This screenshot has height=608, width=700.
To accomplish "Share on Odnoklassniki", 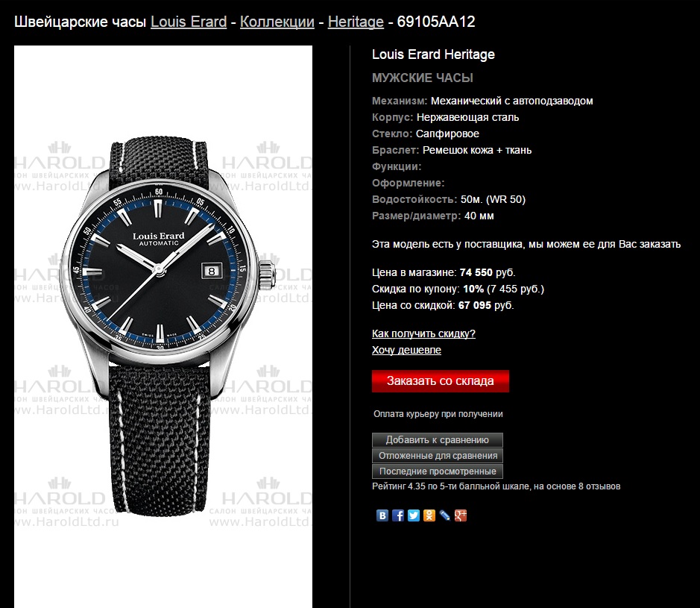I will coord(429,515).
